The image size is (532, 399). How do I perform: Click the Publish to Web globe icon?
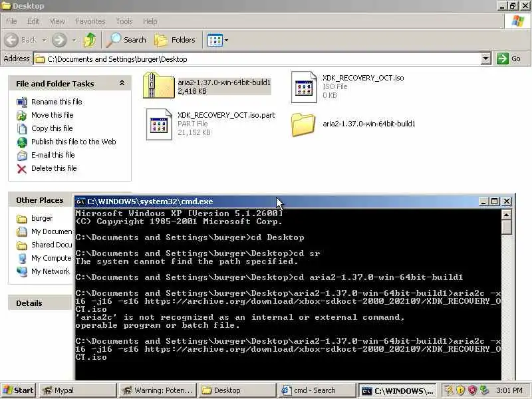point(22,142)
